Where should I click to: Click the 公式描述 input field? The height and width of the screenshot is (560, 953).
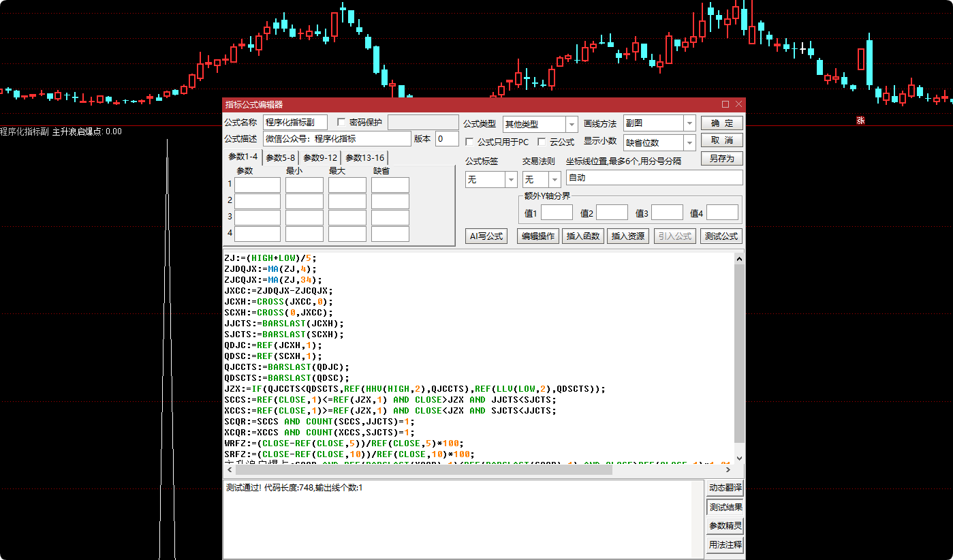(337, 138)
